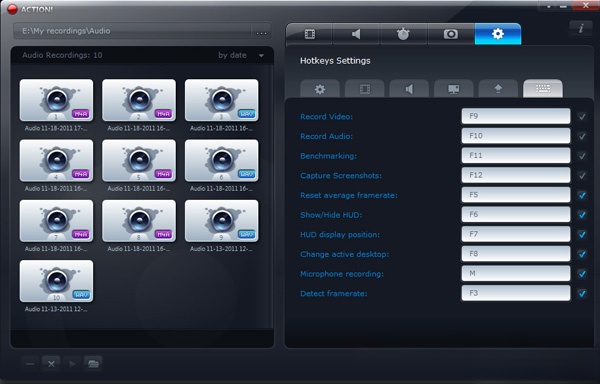600x384 pixels.
Task: Open audio settings speaker sub-tab
Action: [409, 89]
